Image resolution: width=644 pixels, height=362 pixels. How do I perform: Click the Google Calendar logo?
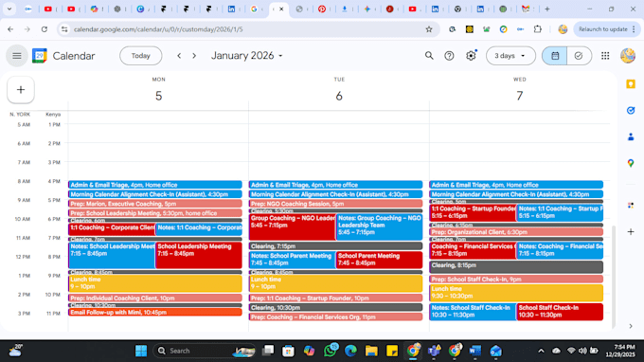coord(40,56)
